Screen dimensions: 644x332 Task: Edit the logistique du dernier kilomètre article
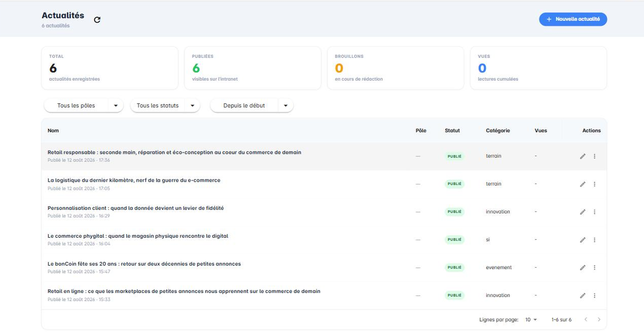(x=582, y=184)
